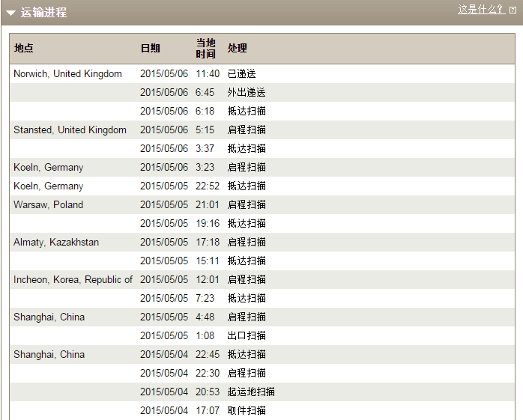Viewport: 523px width, 420px height.
Task: Select the Incheon, Korea, Republic of cell
Action: pyautogui.click(x=73, y=280)
